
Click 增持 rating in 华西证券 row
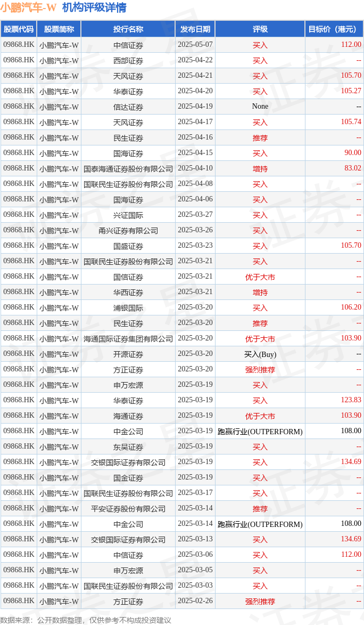260,292
